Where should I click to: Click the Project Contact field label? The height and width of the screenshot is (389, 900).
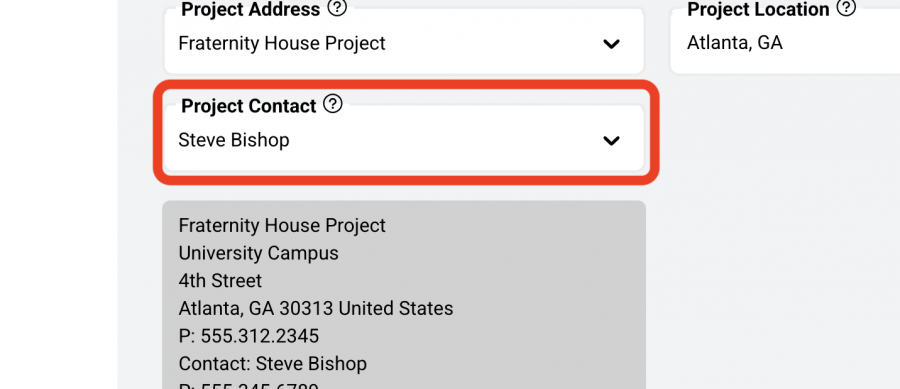[249, 106]
